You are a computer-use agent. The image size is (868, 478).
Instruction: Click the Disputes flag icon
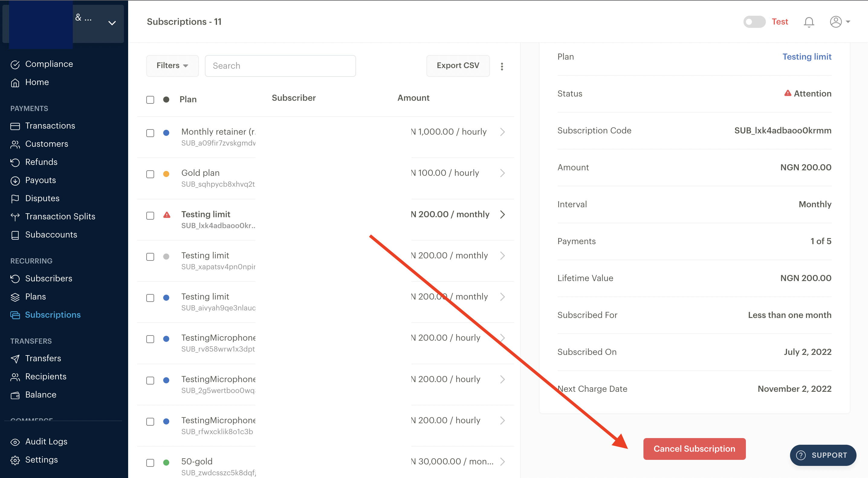(x=15, y=199)
